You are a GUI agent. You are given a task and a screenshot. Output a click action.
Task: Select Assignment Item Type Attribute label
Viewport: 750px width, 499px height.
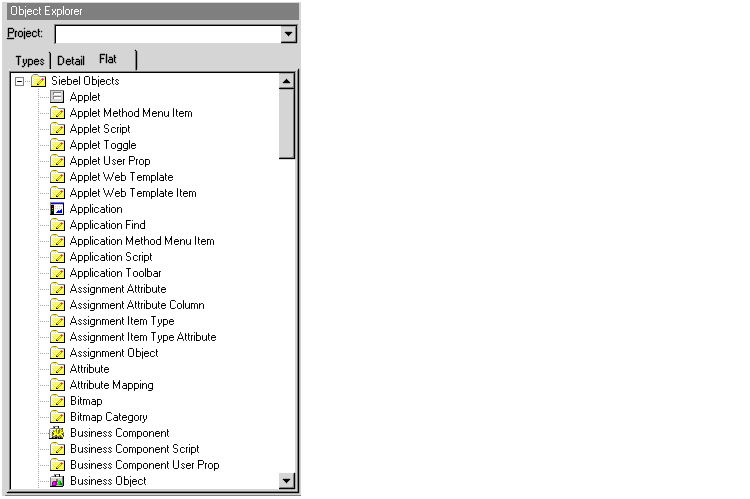click(x=143, y=337)
